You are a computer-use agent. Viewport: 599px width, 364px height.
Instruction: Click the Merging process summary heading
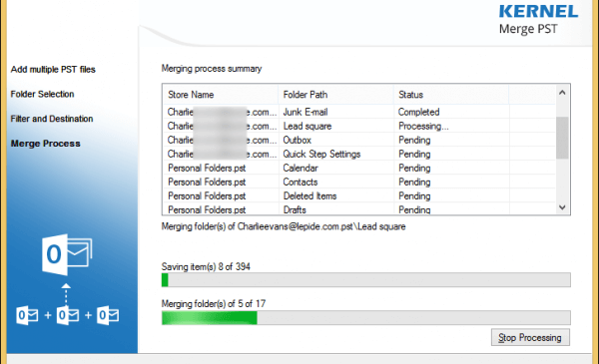point(212,69)
